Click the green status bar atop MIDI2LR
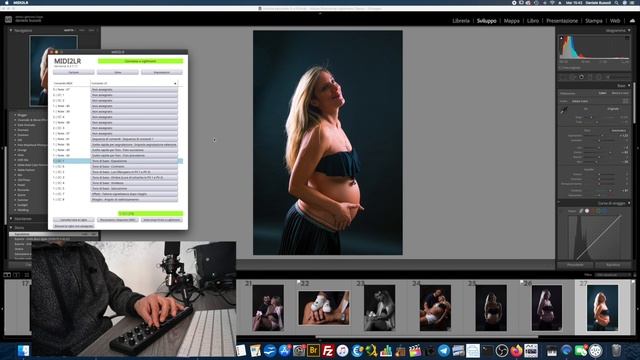Viewport: 640px width, 360px height. pos(140,61)
